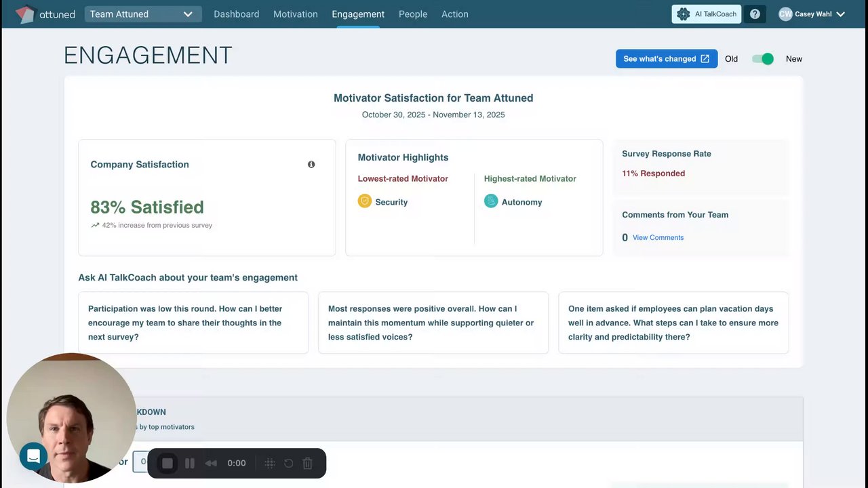Screen dimensions: 868x488
Task: Click the upward trend arrow icon
Action: 95,226
